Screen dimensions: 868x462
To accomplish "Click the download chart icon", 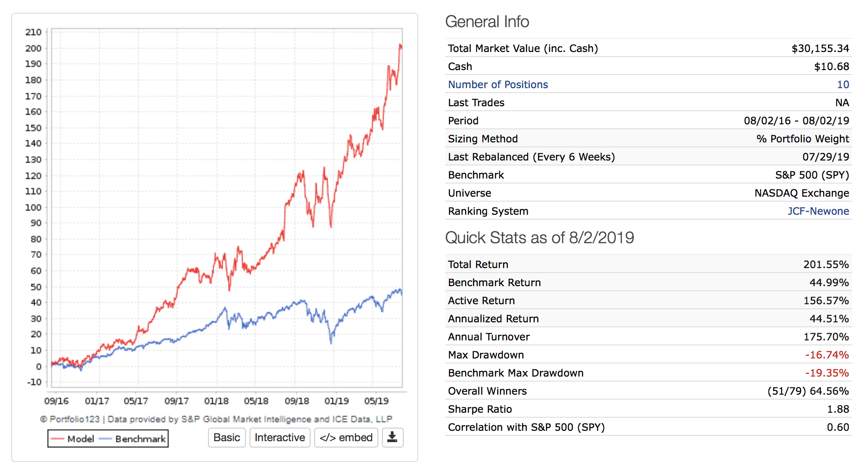I will click(392, 437).
